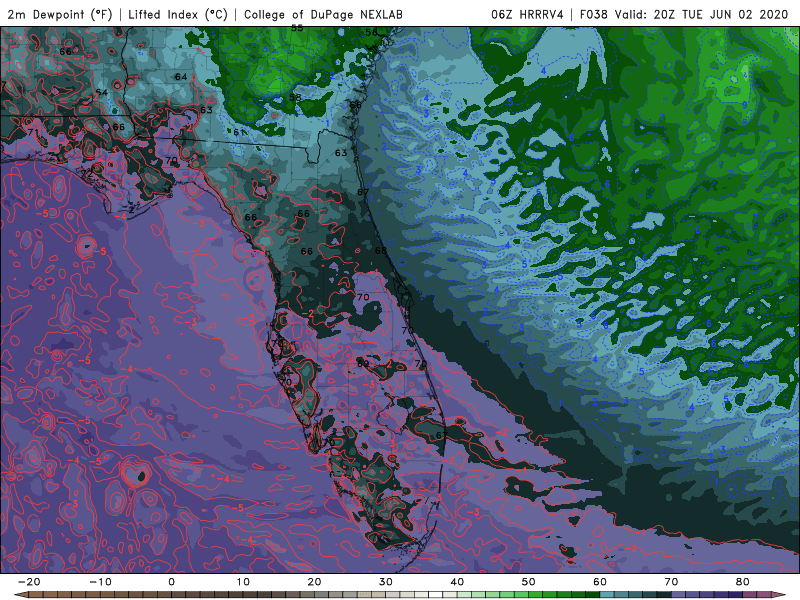This screenshot has width=800, height=600.
Task: Click the "Lifted Index (°C)" header label
Action: click(x=178, y=14)
